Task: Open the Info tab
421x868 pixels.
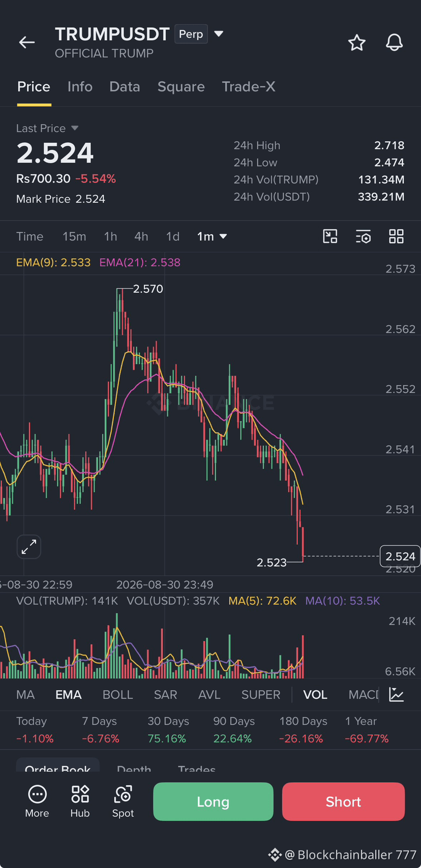Action: (x=80, y=87)
